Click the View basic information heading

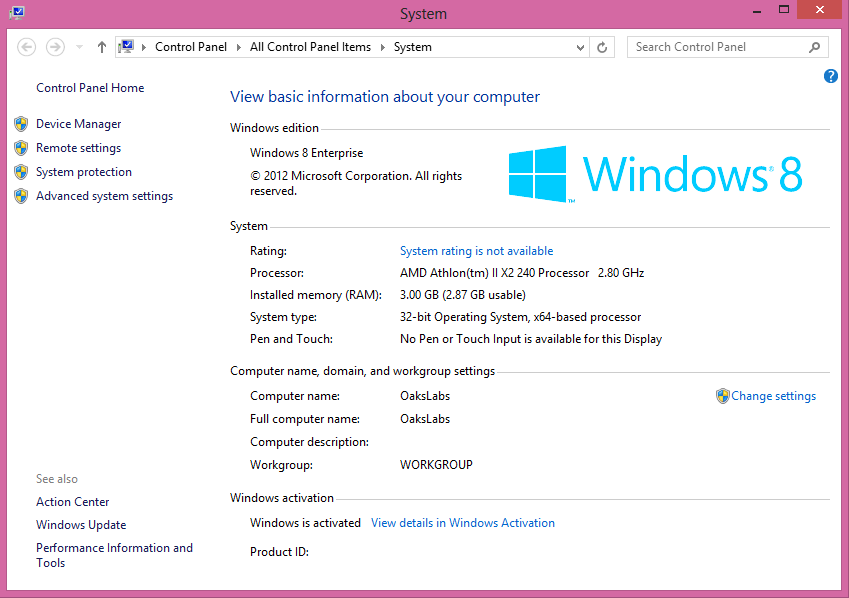point(385,97)
